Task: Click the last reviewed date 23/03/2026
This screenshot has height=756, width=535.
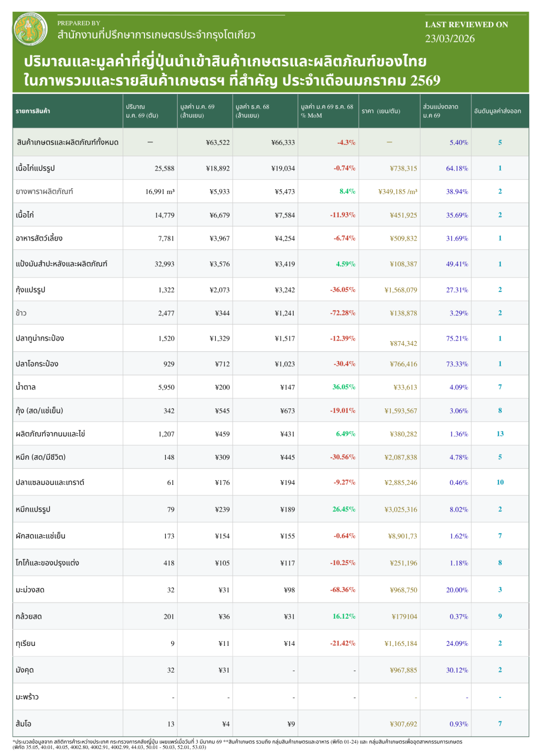Action: 449,39
